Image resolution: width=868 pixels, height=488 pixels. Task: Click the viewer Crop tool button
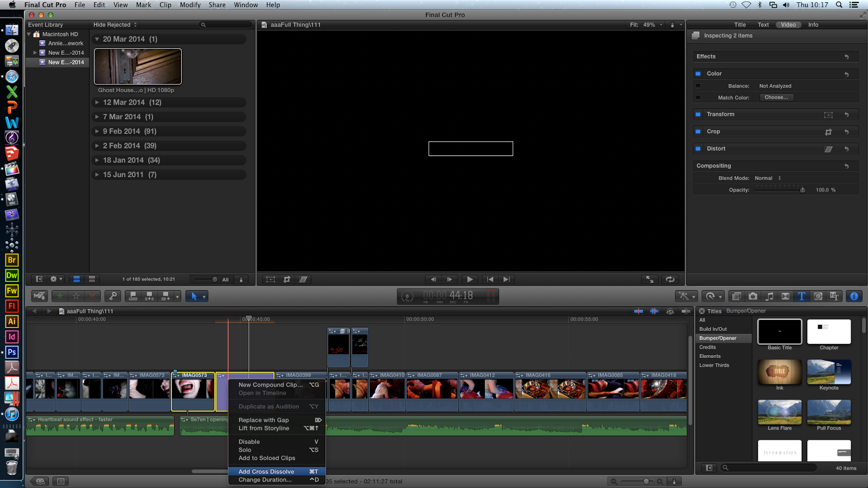[x=287, y=279]
